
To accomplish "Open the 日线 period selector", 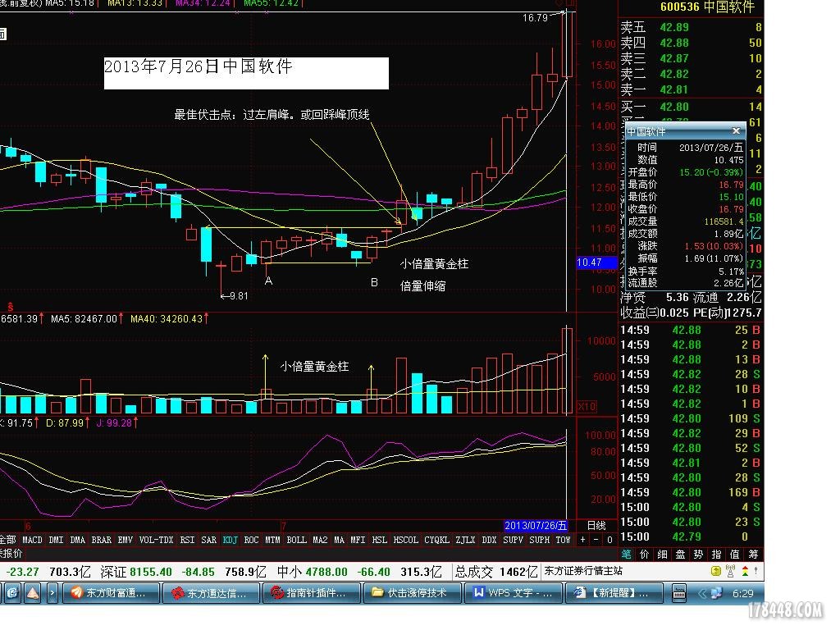I will click(x=596, y=525).
